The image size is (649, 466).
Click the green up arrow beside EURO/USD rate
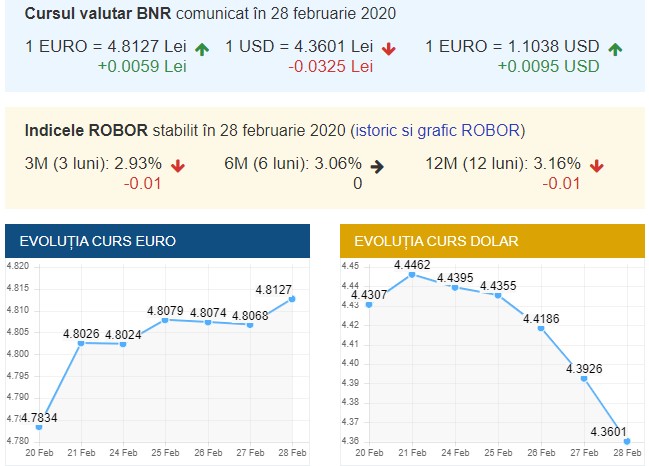pos(615,48)
